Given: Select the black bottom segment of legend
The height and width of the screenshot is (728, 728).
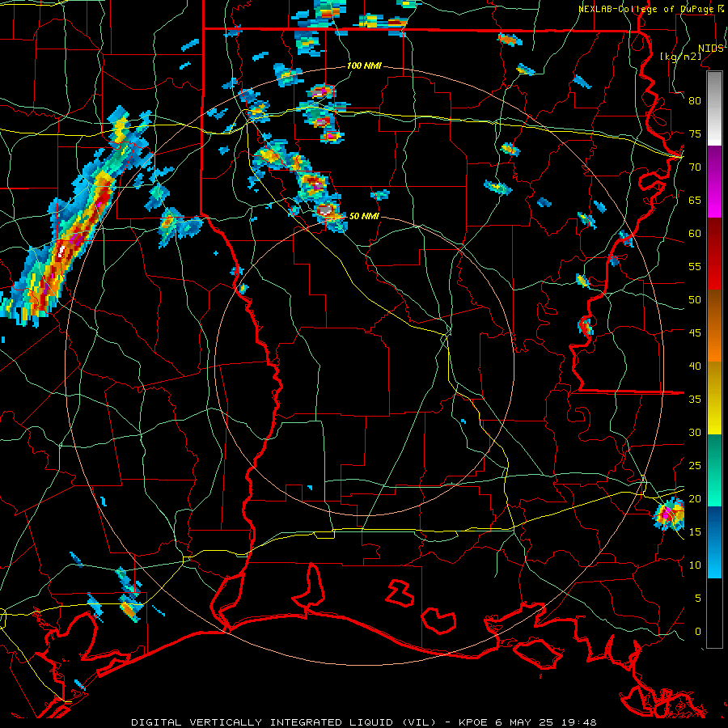Looking at the screenshot, I should tap(714, 613).
